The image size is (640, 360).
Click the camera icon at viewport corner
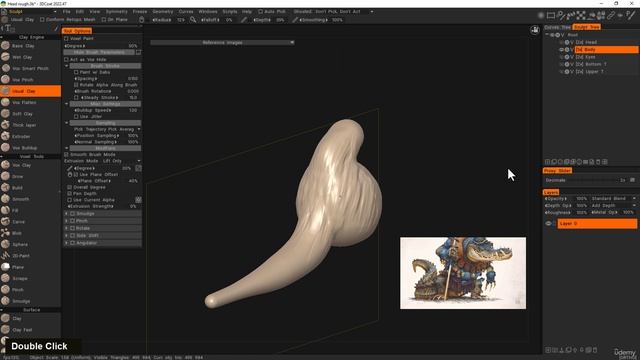(x=535, y=30)
